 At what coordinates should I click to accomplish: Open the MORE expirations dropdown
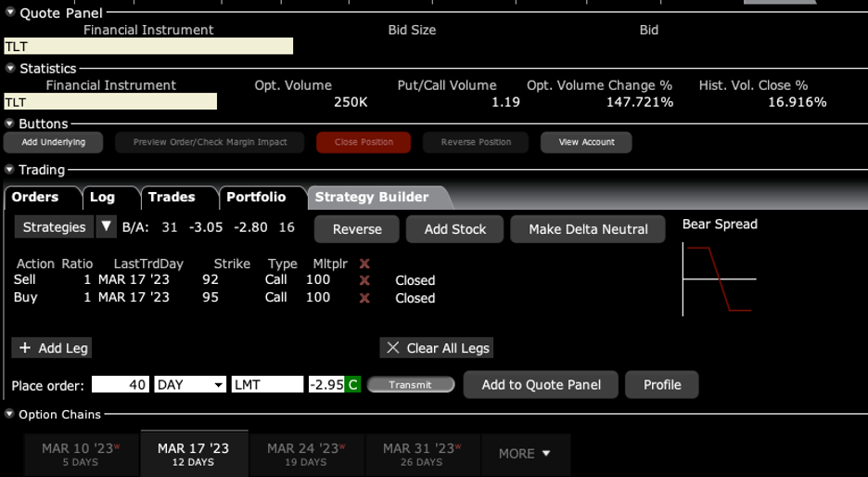525,454
